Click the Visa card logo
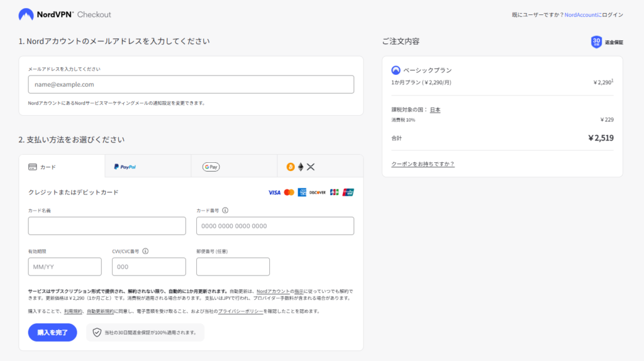This screenshot has width=644, height=361. [x=274, y=192]
